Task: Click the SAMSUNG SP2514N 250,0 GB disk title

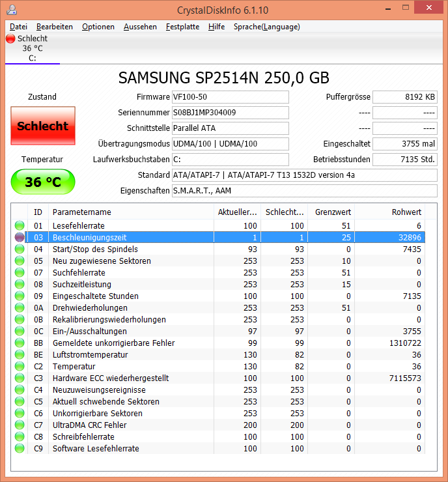Action: pyautogui.click(x=224, y=78)
